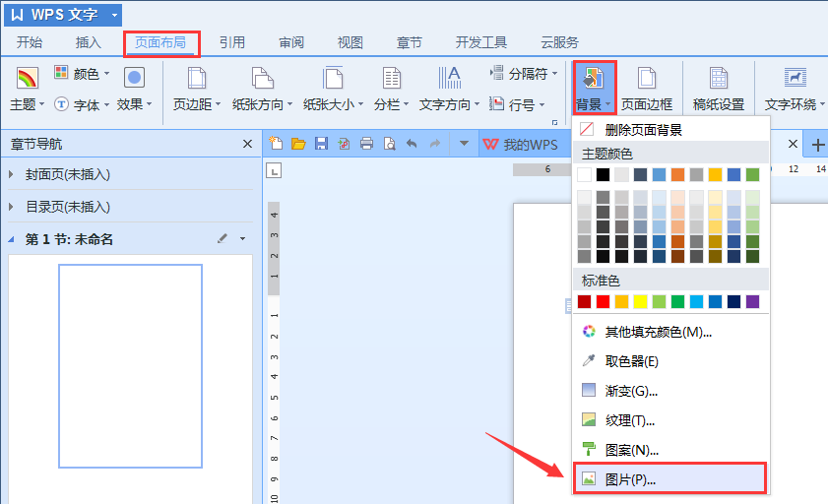
Task: Click the open folder icon
Action: click(x=298, y=143)
